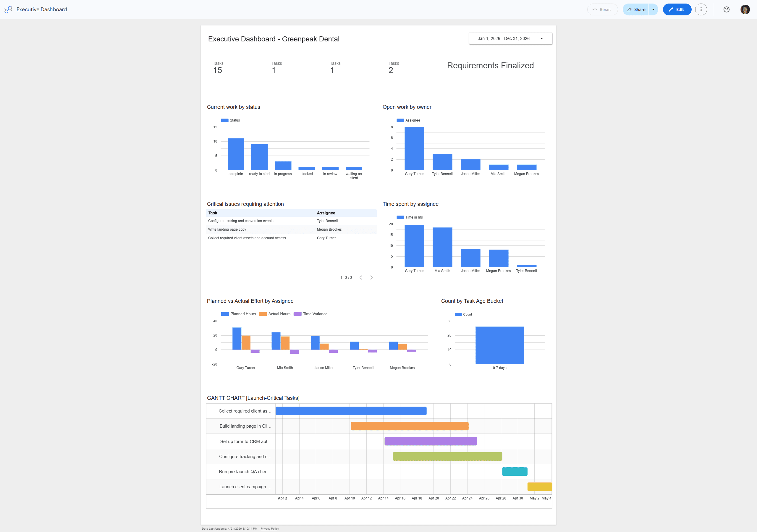757x532 pixels.
Task: Open the three-dot overflow menu
Action: (701, 9)
